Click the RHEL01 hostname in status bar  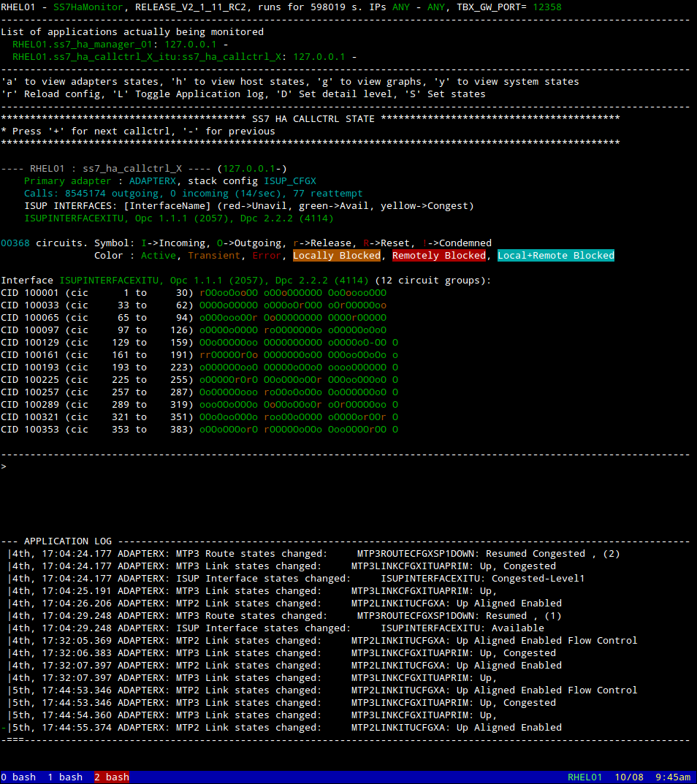click(585, 777)
